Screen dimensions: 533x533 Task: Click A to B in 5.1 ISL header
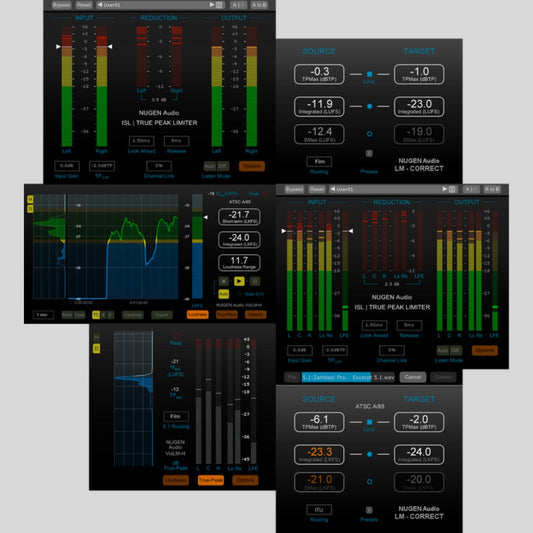(x=492, y=189)
